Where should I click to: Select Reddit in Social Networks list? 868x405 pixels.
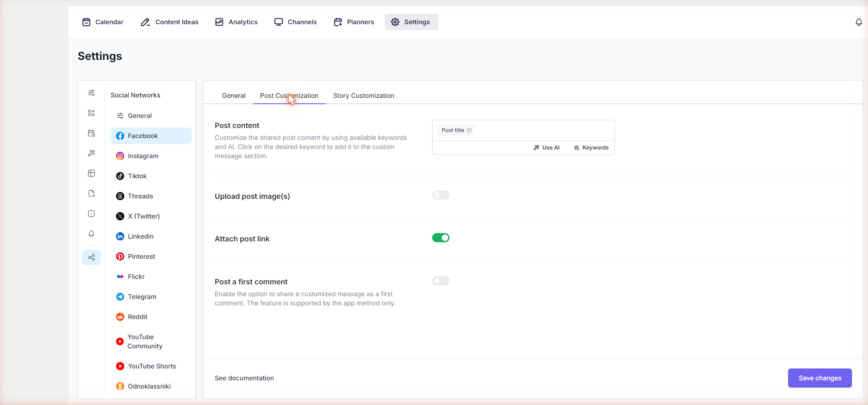pos(151,317)
